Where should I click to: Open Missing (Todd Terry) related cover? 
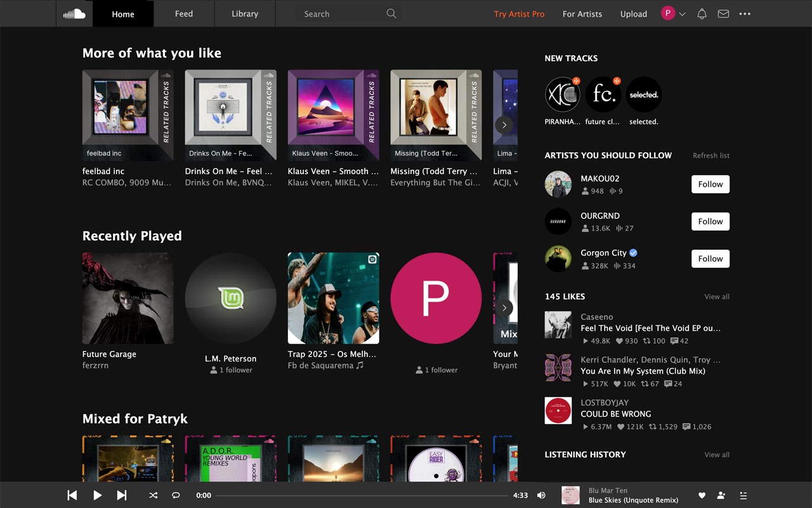436,116
